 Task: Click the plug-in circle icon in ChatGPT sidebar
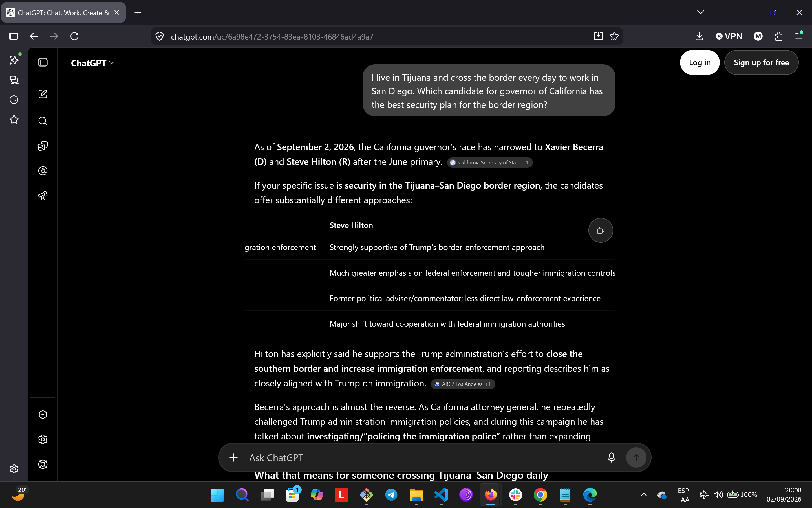coord(43,171)
